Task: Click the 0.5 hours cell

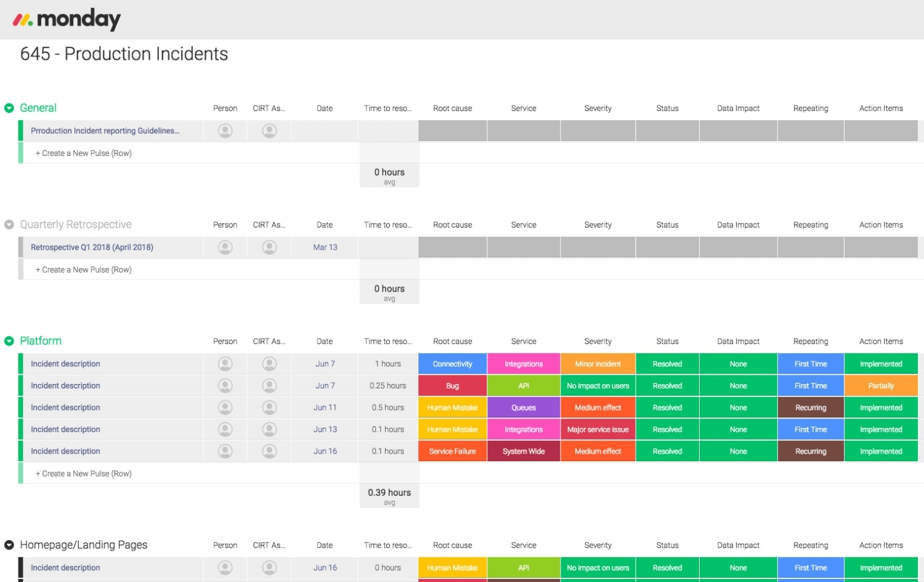Action: (388, 408)
